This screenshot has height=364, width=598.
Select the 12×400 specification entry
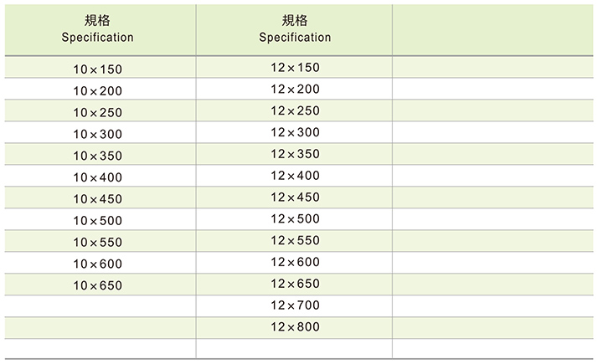point(295,176)
